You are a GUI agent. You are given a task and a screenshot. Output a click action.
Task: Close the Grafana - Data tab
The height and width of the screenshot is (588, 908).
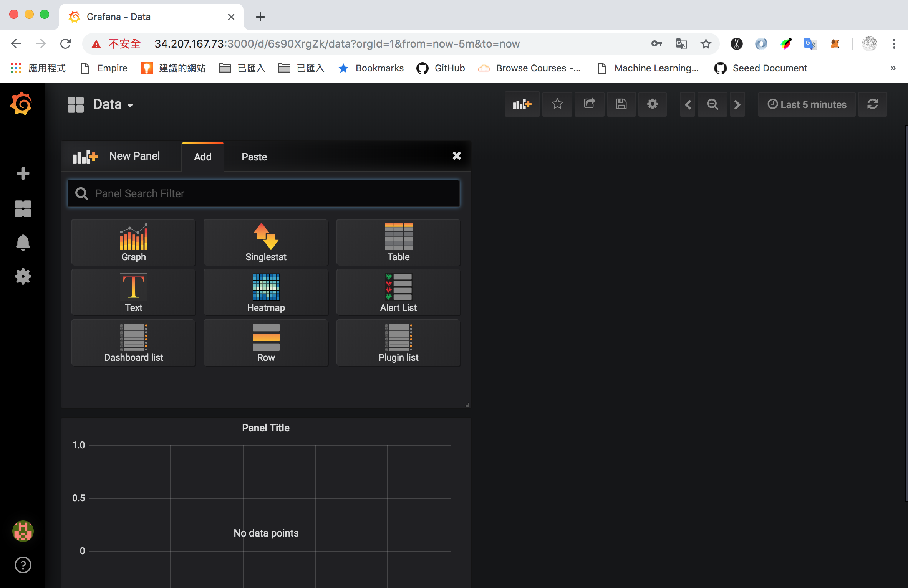231,17
